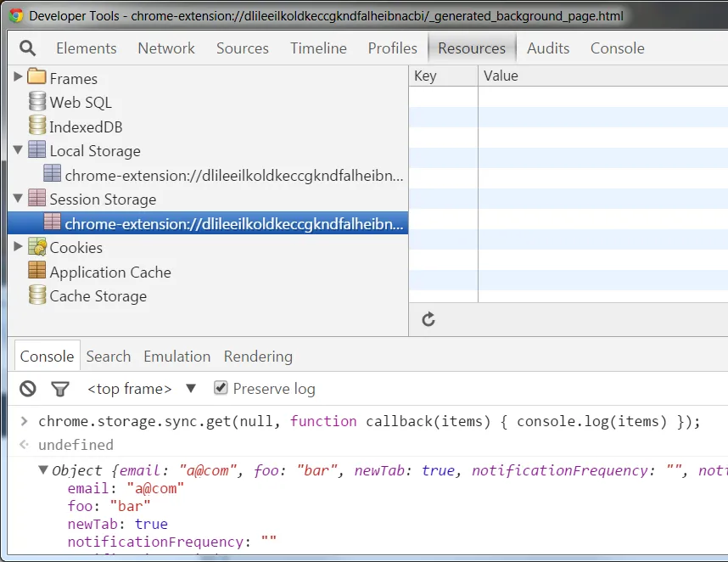
Task: Select the Local Storage chrome-extension entry
Action: [x=233, y=175]
